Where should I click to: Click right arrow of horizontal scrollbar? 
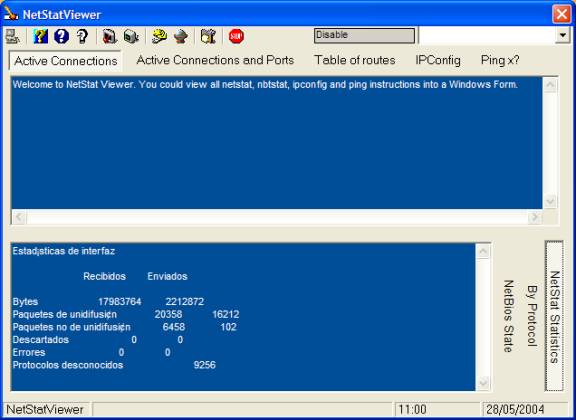coord(535,217)
